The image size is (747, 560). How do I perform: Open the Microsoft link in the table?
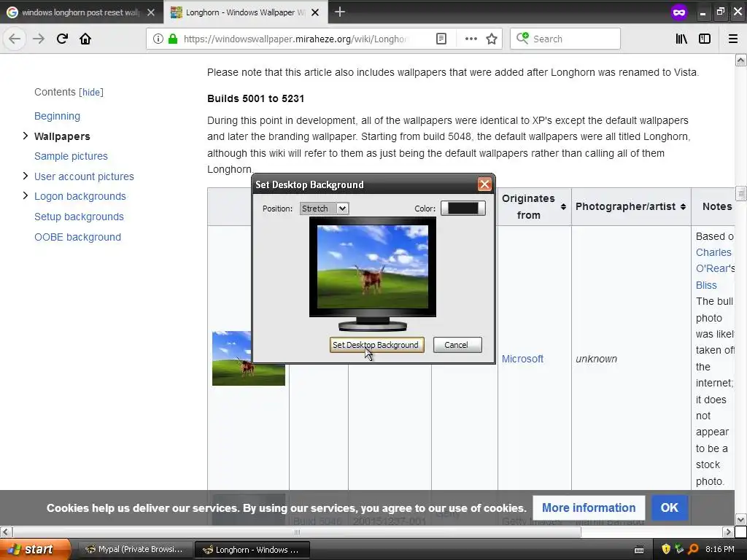point(522,359)
